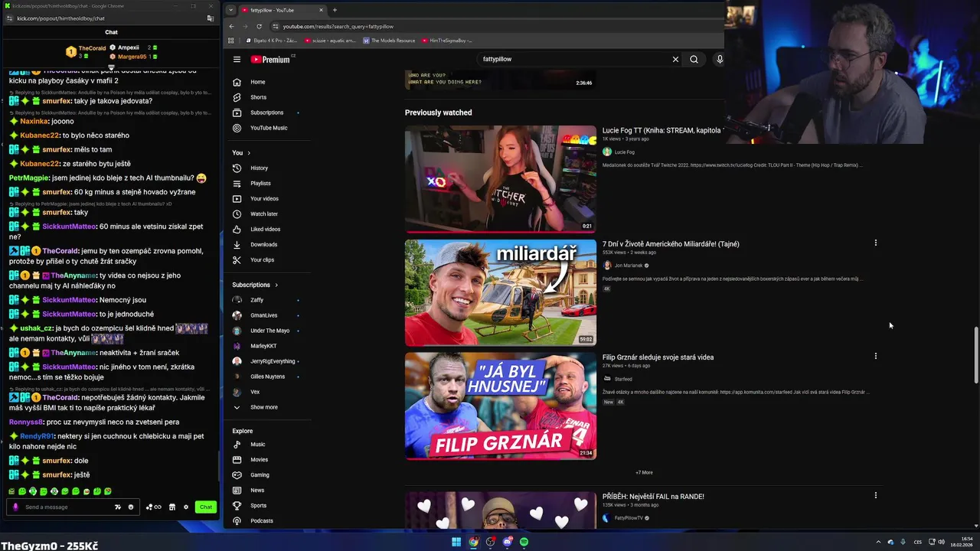Open The Models Resource bookmark
980x551 pixels.
point(390,41)
